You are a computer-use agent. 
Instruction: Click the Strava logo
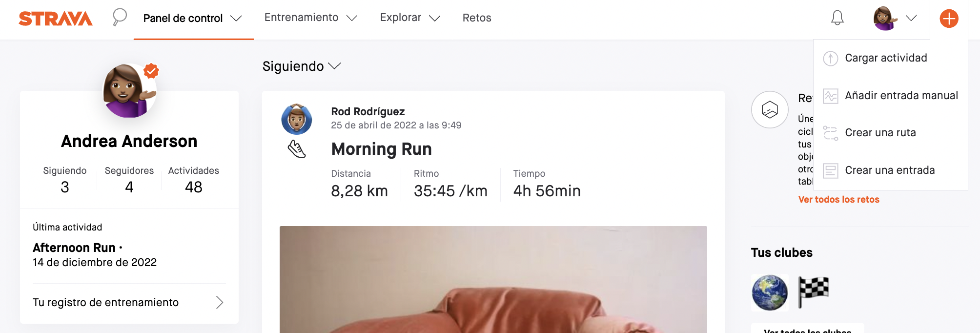[56, 19]
